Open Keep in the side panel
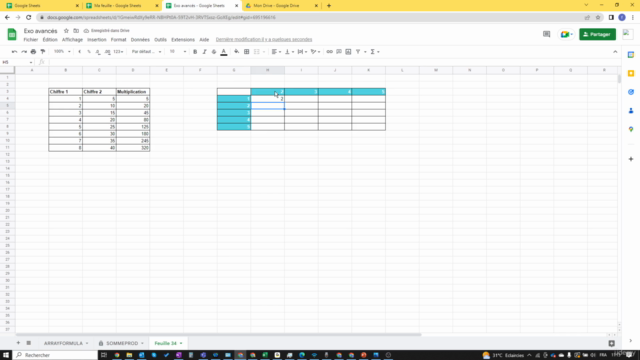Image resolution: width=640 pixels, height=360 pixels. (x=631, y=73)
